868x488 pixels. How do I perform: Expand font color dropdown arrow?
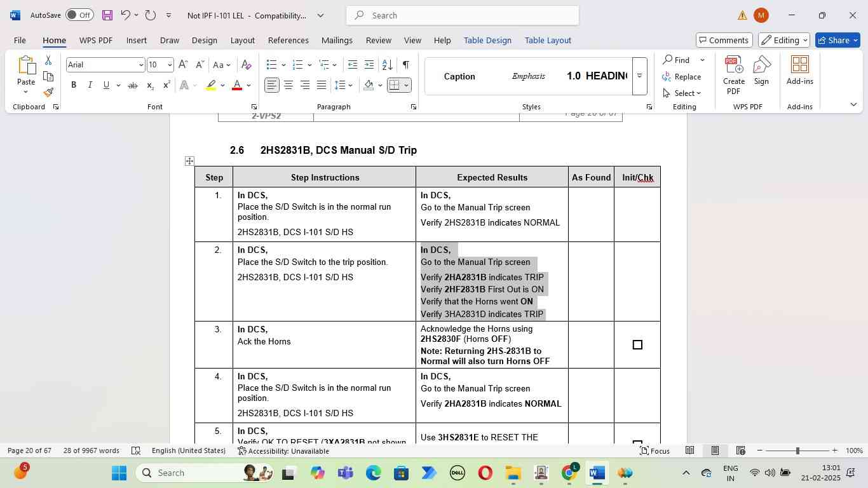248,85
